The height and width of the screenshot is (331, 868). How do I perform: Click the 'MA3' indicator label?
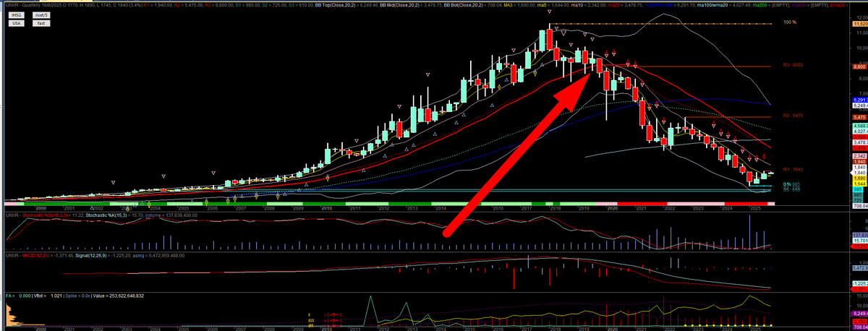509,5
